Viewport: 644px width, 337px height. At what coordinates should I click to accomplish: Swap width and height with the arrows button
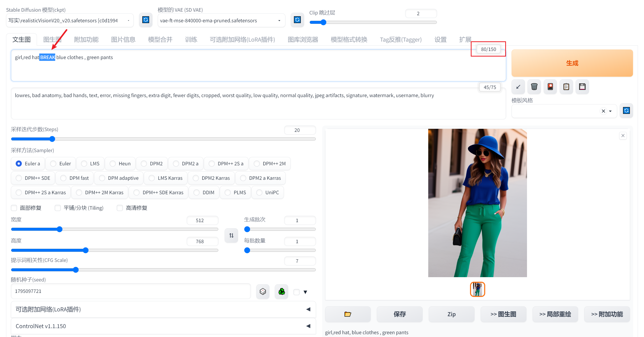(231, 235)
